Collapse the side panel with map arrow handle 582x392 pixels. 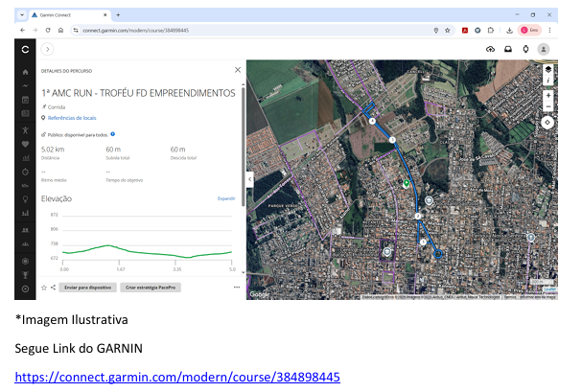[x=250, y=178]
